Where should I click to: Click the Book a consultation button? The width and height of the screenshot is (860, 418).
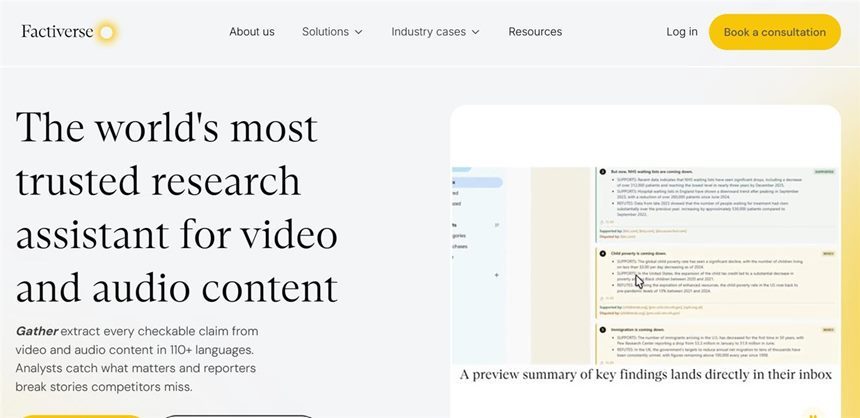(774, 32)
